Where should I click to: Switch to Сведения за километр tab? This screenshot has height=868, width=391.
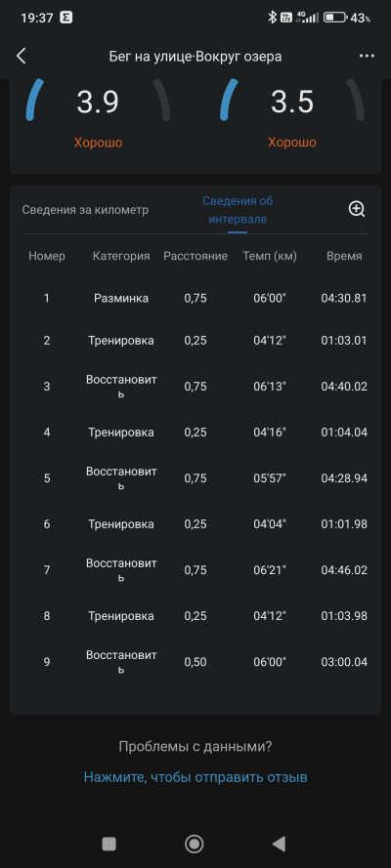85,210
